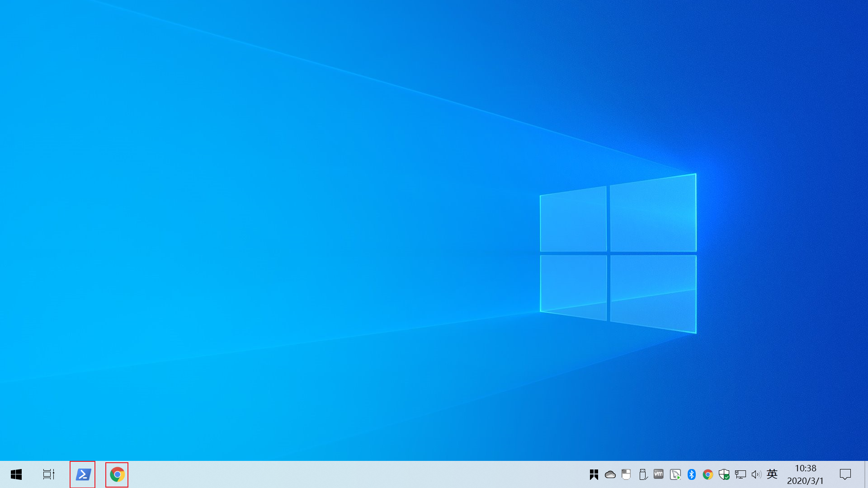Click the mouse utility tray icon
This screenshot has width=868, height=488.
point(627,474)
